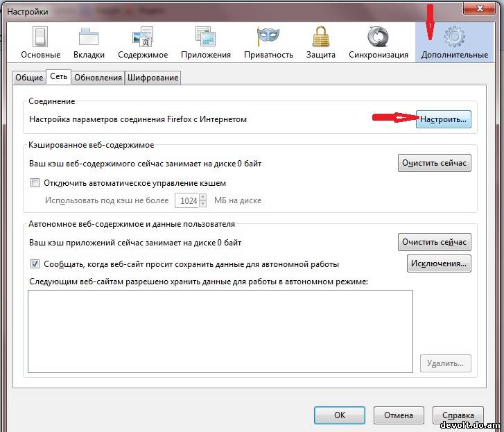Enable Отключить автоматическое управление кэшем checkbox
This screenshot has width=504, height=432.
35,183
